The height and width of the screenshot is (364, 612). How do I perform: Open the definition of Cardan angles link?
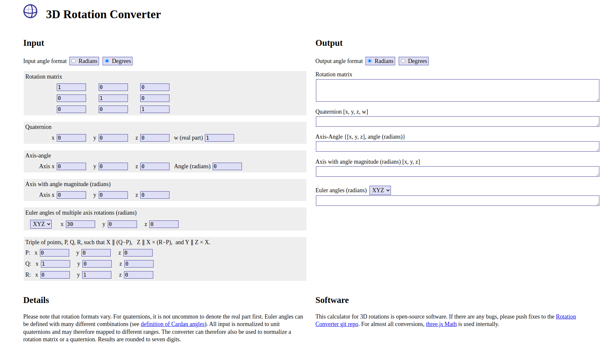[x=173, y=324]
